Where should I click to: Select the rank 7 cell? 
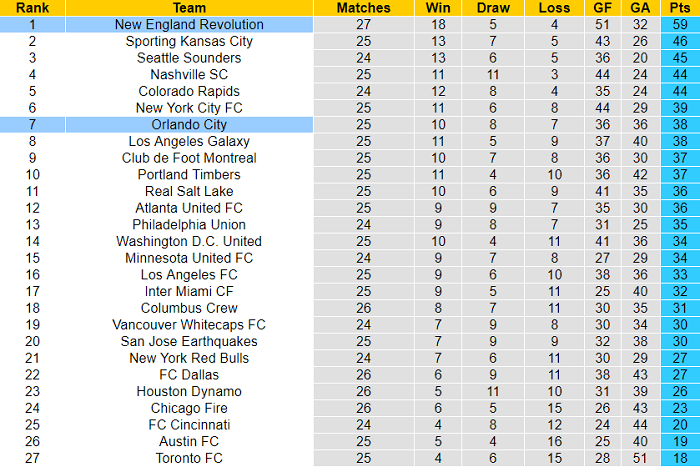32,125
